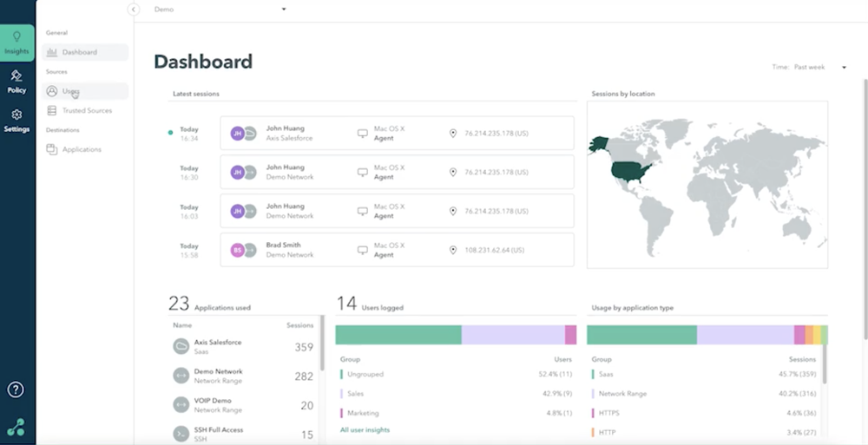Click the Axis Salesforce cloud icon
This screenshot has width=868, height=445.
181,346
